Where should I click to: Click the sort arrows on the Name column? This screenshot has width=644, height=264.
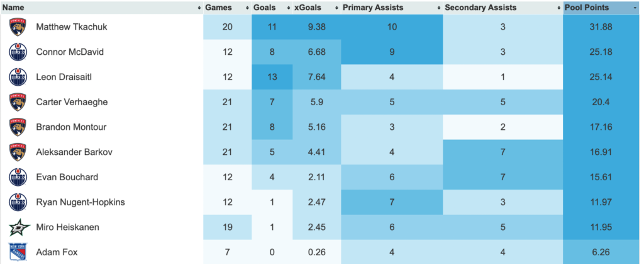coord(199,8)
